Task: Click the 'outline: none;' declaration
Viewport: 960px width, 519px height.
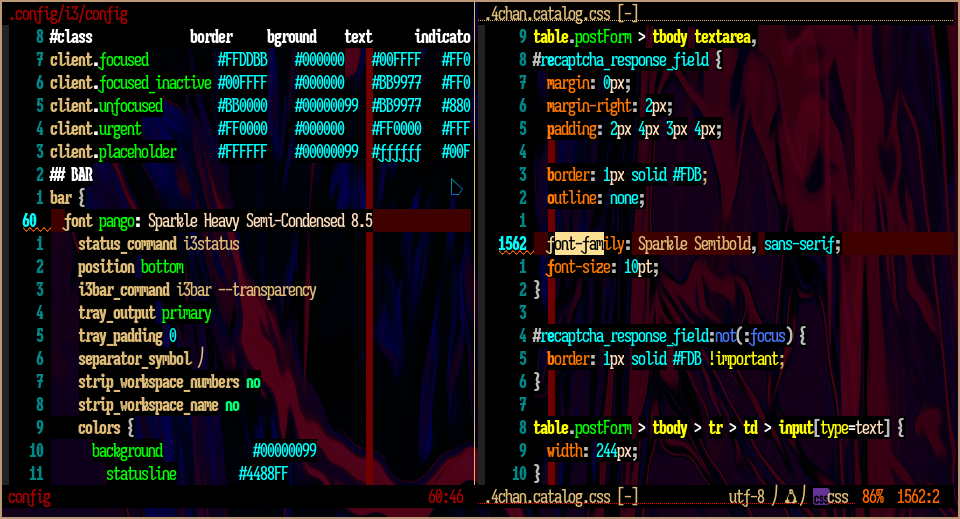Action: (596, 198)
